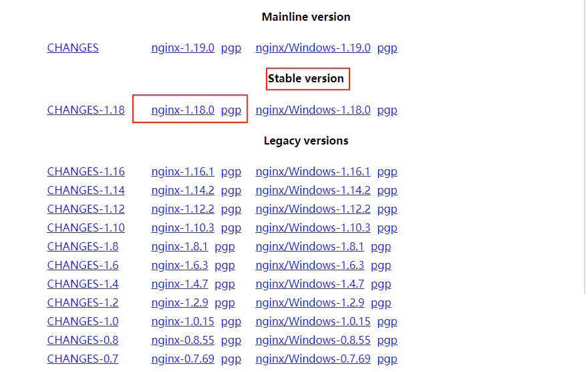
Task: Open pgp signature beside nginx-1.6.3
Action: [225, 266]
